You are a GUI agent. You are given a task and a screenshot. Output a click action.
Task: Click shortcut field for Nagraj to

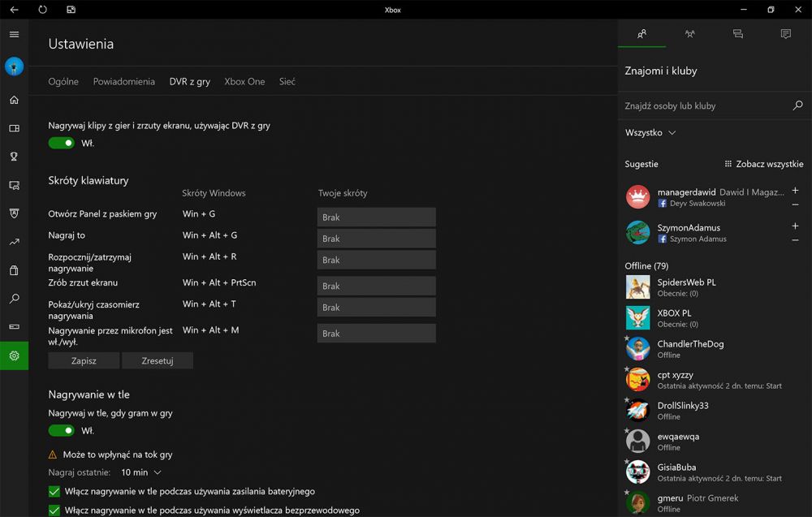pyautogui.click(x=377, y=239)
